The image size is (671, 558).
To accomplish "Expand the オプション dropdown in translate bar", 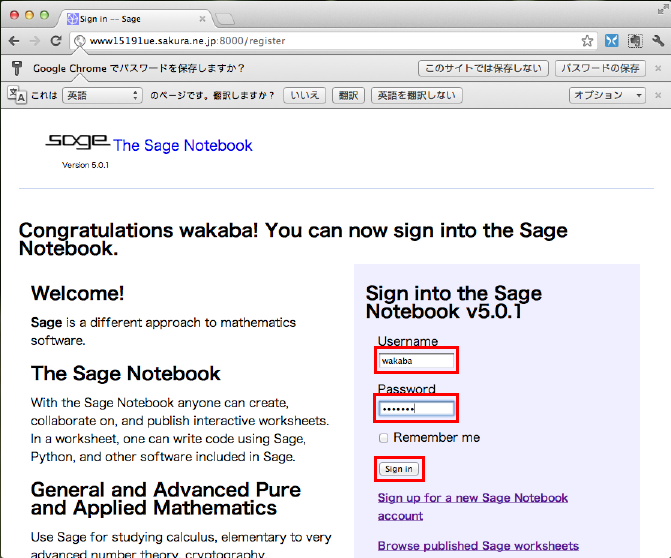I will 608,95.
